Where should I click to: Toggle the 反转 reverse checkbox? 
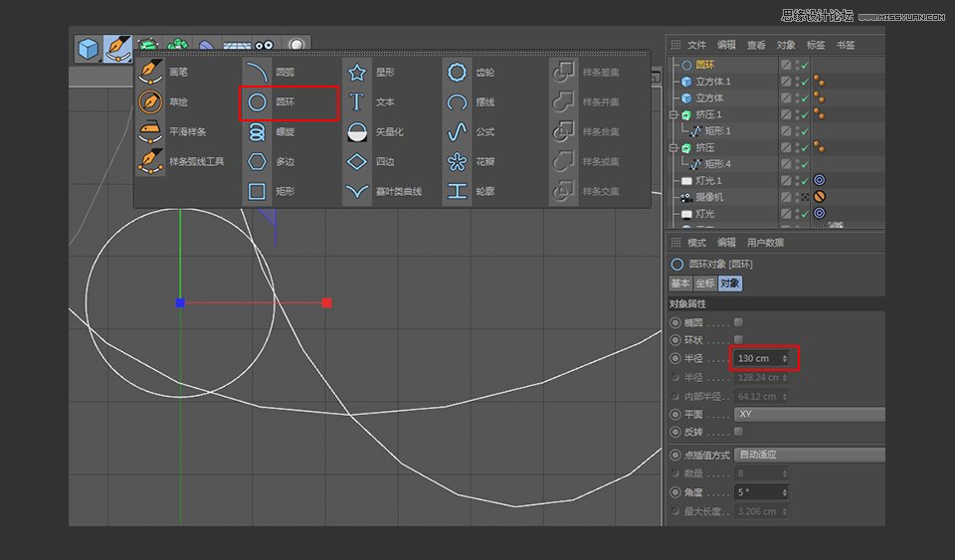pos(738,432)
